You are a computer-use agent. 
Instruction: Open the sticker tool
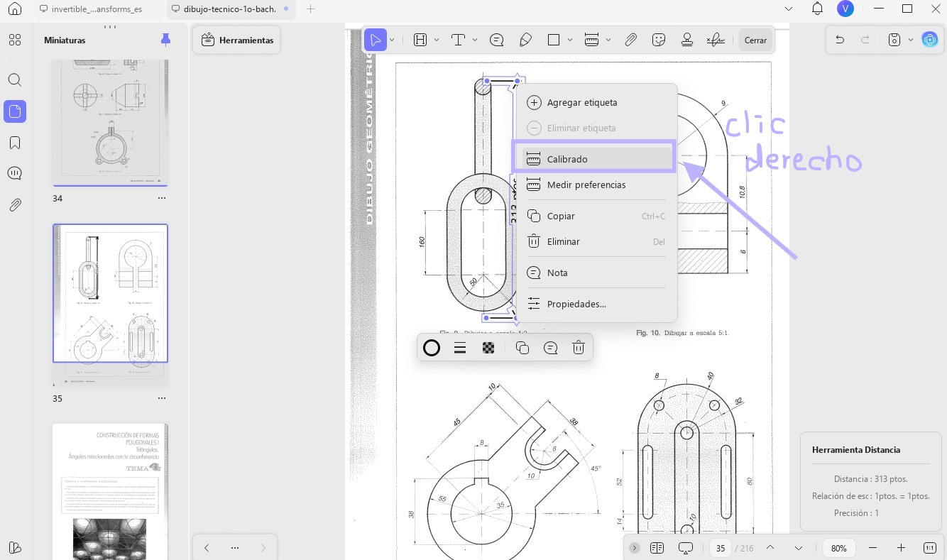point(659,40)
